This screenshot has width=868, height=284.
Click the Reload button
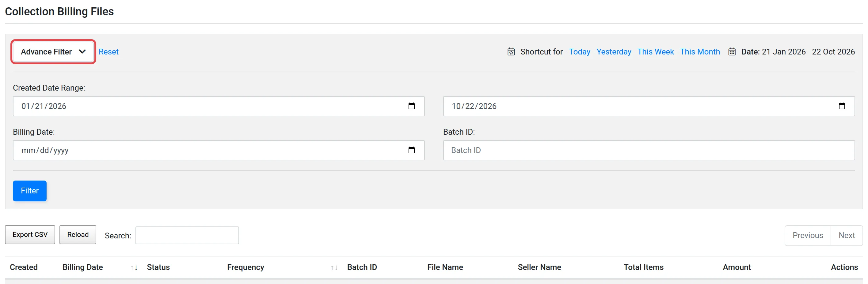[x=78, y=234]
